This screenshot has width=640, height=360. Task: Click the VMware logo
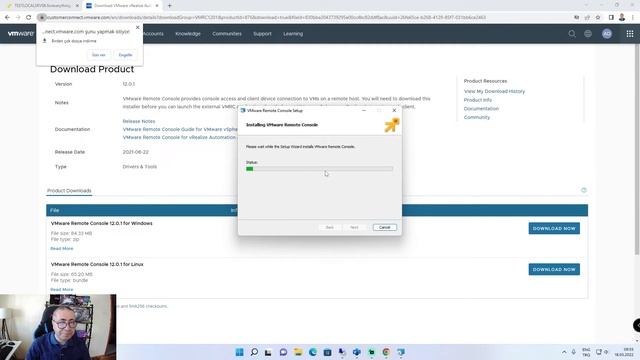pyautogui.click(x=20, y=33)
